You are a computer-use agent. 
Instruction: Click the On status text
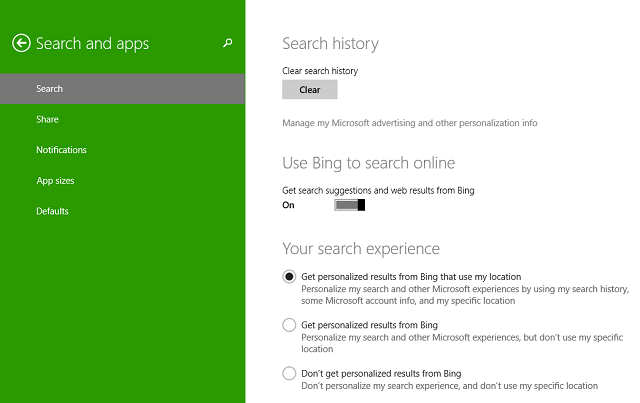pos(288,205)
